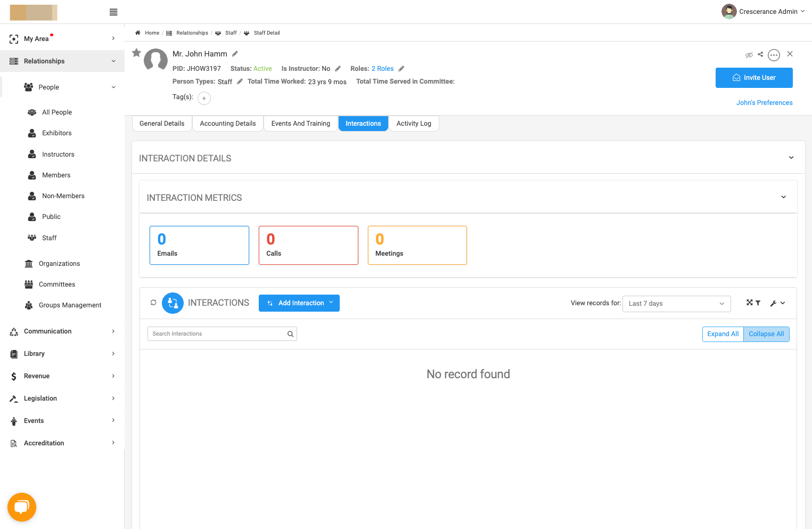
Task: Add a tag with plus icon
Action: point(204,98)
